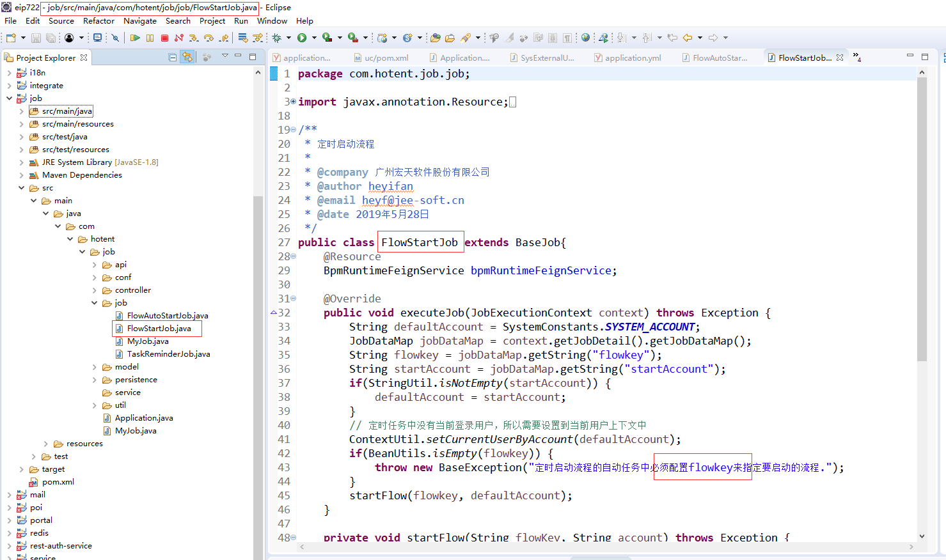Image resolution: width=946 pixels, height=560 pixels.
Task: Collapse the hotent package folder
Action: [70, 239]
